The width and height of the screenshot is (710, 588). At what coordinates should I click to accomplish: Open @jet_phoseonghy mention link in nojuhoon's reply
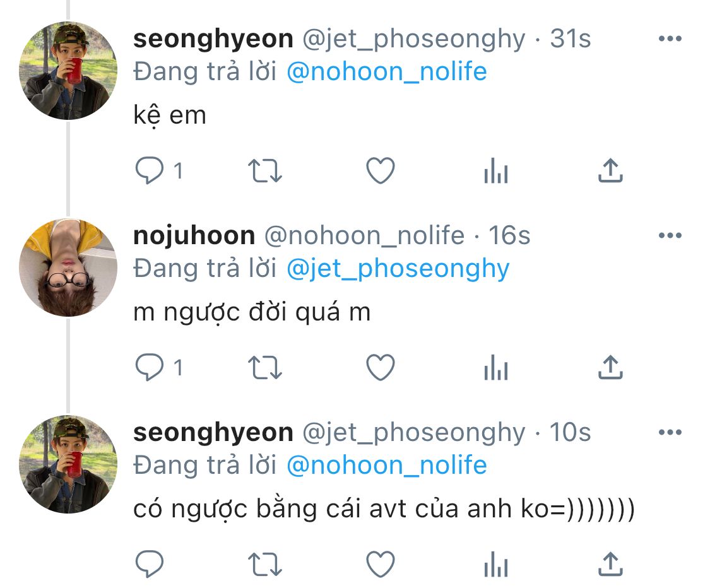(x=398, y=269)
